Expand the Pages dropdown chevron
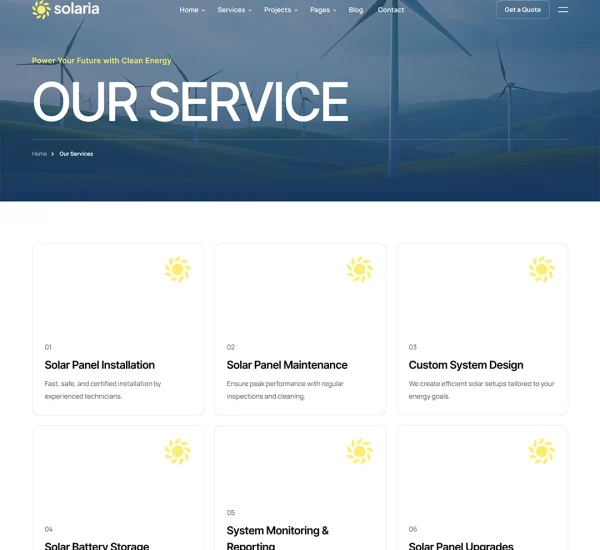The width and height of the screenshot is (600, 550). (x=334, y=10)
